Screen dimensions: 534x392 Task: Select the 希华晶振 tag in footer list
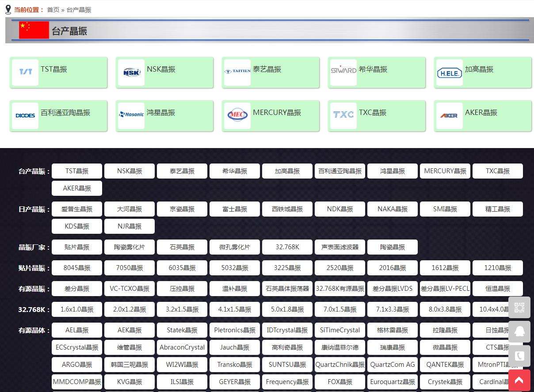click(235, 171)
